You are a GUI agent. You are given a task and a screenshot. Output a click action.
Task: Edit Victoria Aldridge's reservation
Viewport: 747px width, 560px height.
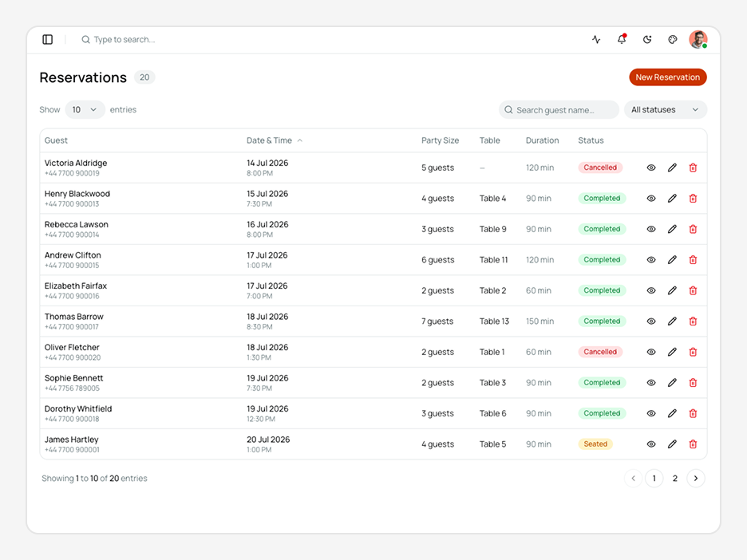[672, 168]
